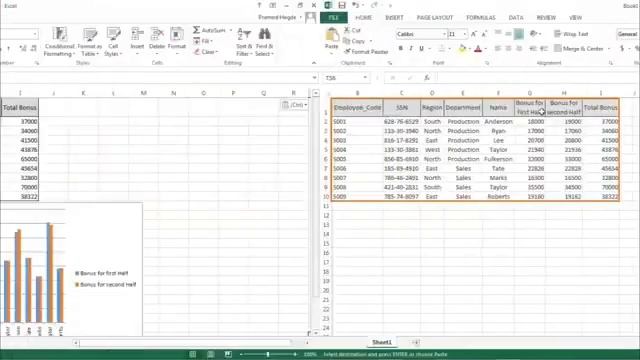Click the Decrease Indent icon
The height and width of the screenshot is (360, 640).
click(x=533, y=49)
